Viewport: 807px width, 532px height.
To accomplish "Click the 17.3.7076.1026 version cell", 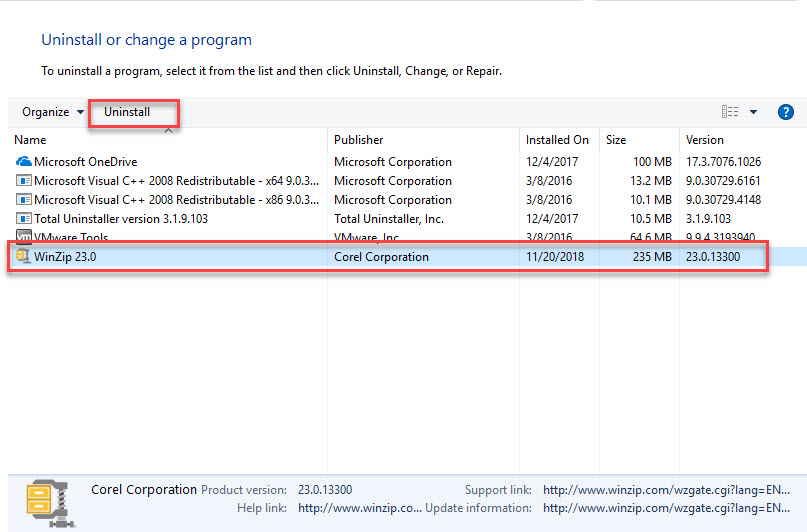I will click(723, 162).
